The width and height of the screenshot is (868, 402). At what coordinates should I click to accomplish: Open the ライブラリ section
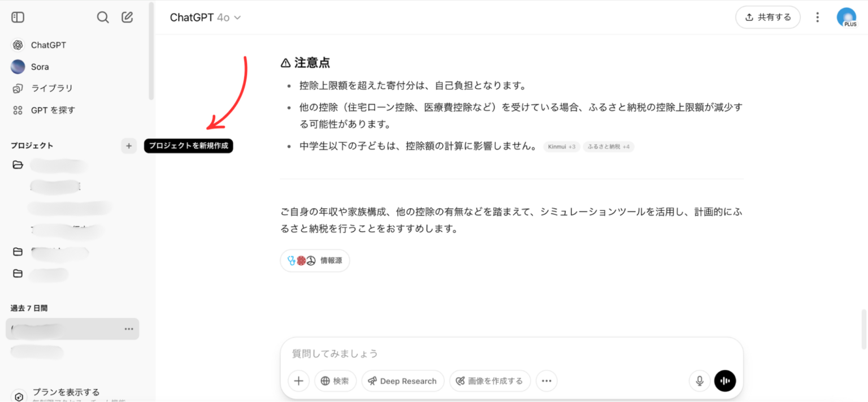pyautogui.click(x=50, y=88)
